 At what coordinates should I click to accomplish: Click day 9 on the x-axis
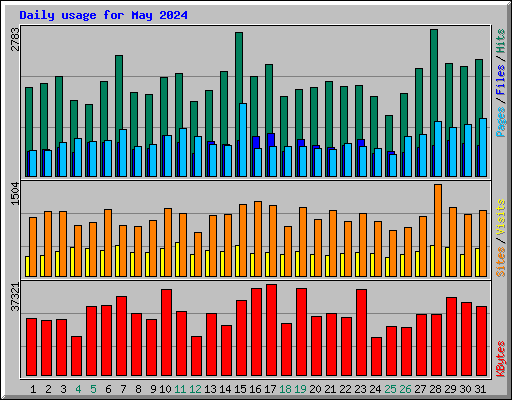click(153, 389)
